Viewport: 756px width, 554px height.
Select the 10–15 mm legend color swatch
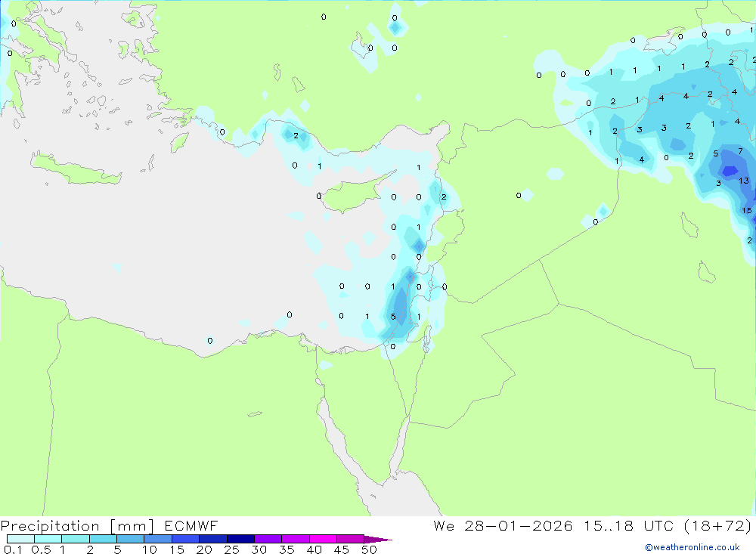158,539
